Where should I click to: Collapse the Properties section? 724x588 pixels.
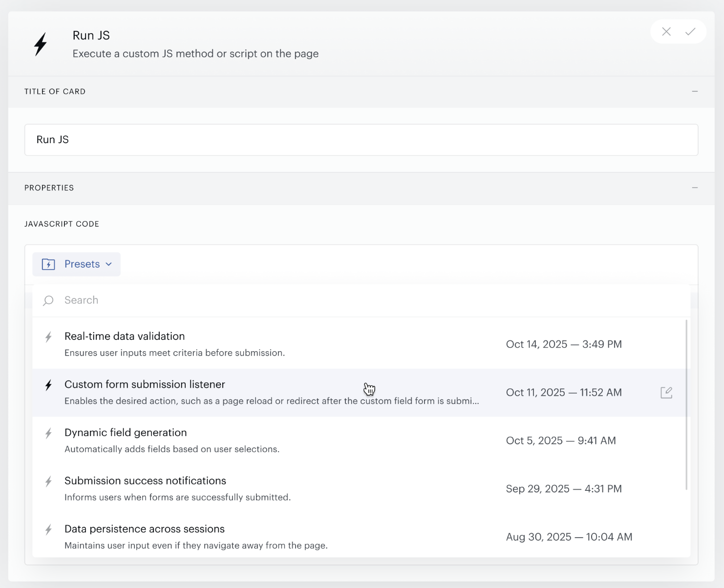(695, 188)
